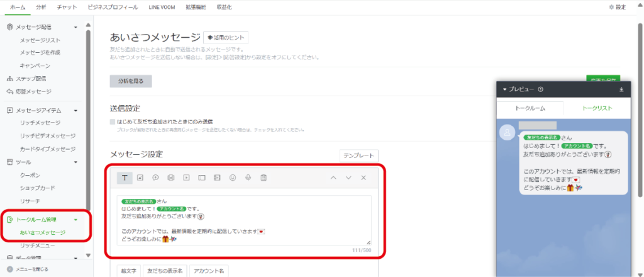
Task: Click the 分析を見る button
Action: pyautogui.click(x=131, y=81)
